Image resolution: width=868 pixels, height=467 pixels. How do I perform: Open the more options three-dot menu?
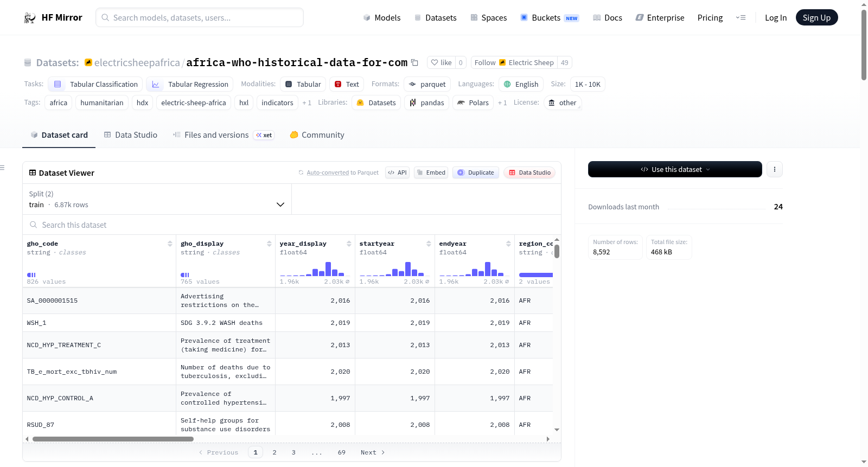coord(774,169)
